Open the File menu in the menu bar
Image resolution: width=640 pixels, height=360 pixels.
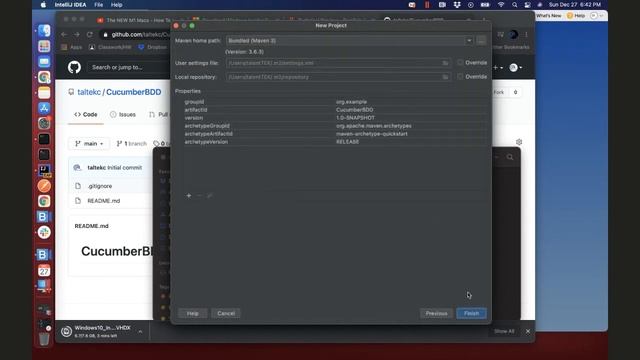tap(98, 5)
